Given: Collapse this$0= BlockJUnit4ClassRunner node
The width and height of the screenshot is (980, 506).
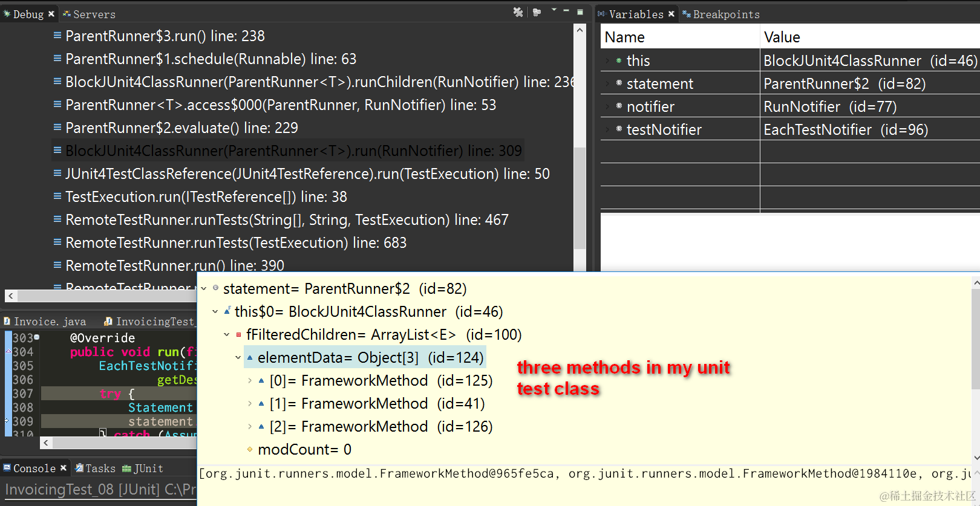Looking at the screenshot, I should click(x=215, y=312).
